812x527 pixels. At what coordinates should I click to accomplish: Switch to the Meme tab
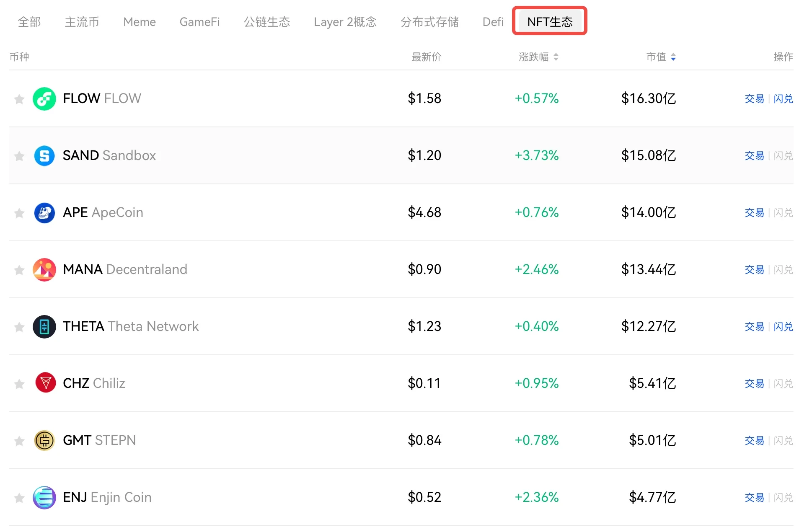pyautogui.click(x=140, y=22)
